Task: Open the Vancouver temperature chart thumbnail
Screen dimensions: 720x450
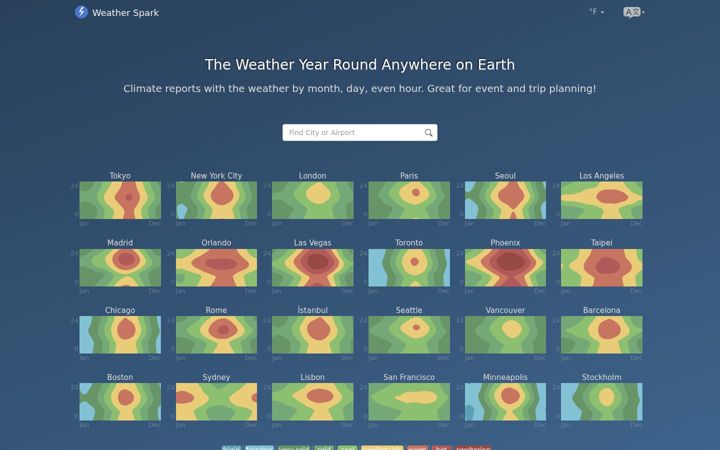Action: [x=505, y=335]
